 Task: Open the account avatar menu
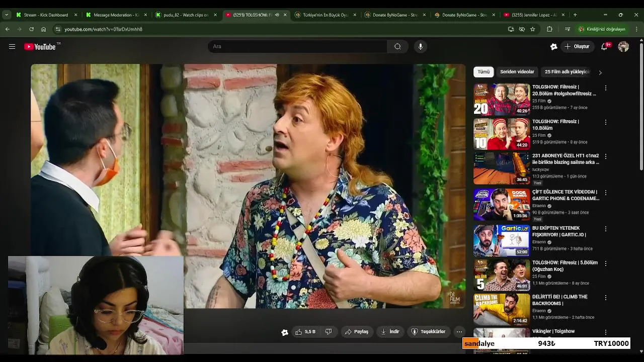tap(623, 47)
